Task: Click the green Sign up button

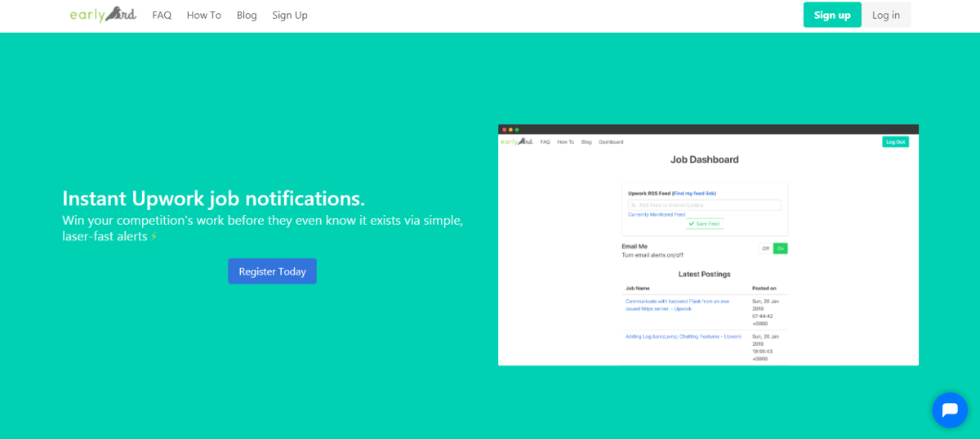Action: (x=832, y=15)
